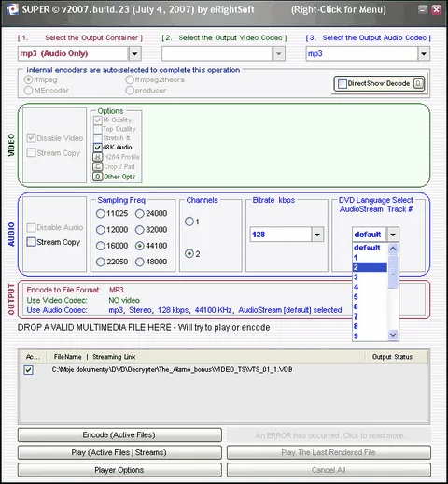Viewport: 448px width, 484px height.
Task: Click Play (Active Files | Streams) button
Action: (x=119, y=452)
